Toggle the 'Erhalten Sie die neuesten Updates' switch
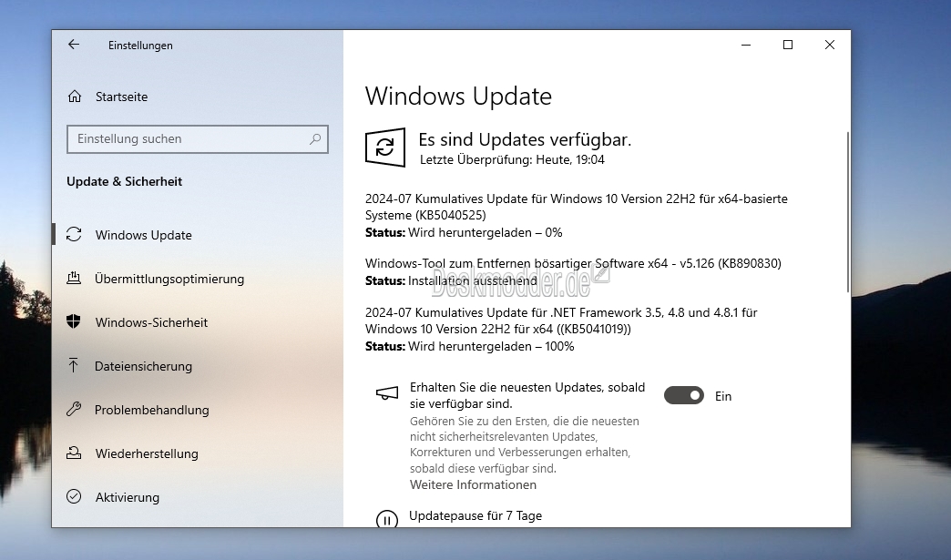Screen dimensions: 951x560 (x=683, y=396)
